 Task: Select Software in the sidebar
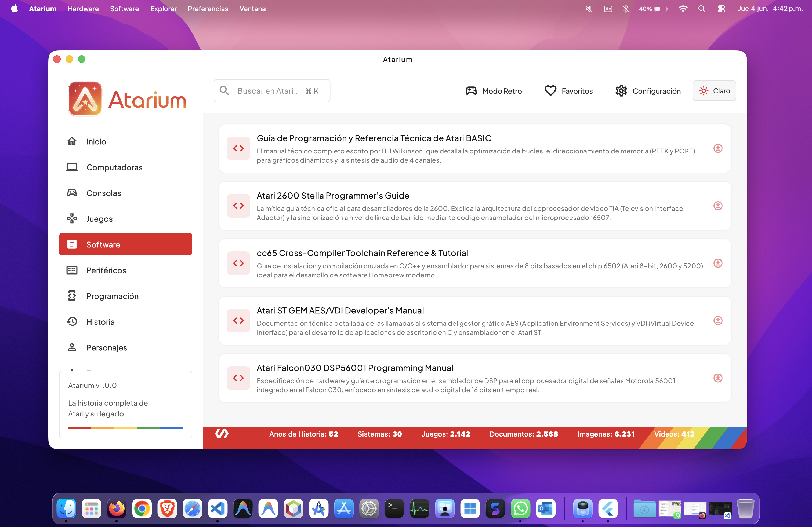[x=126, y=244]
